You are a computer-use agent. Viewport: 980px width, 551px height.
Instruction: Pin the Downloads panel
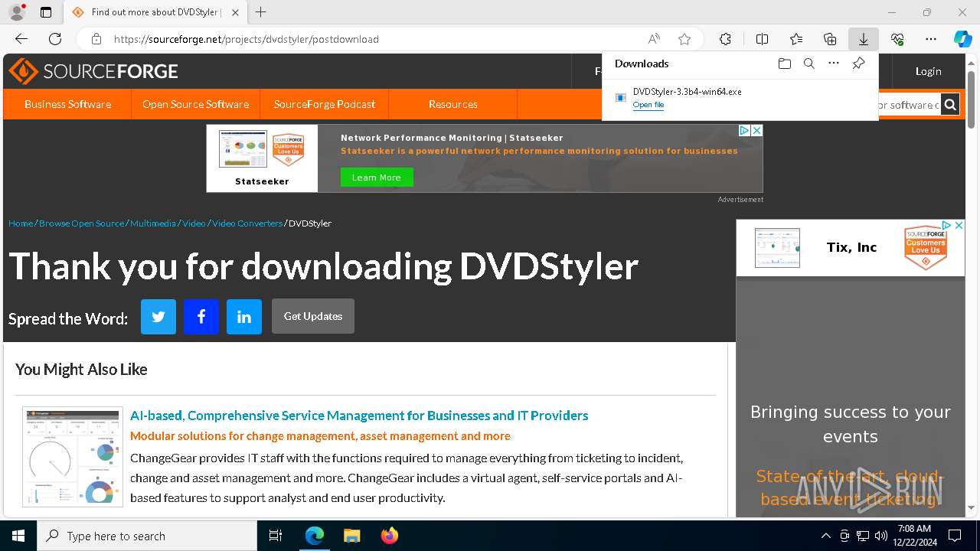pos(858,64)
